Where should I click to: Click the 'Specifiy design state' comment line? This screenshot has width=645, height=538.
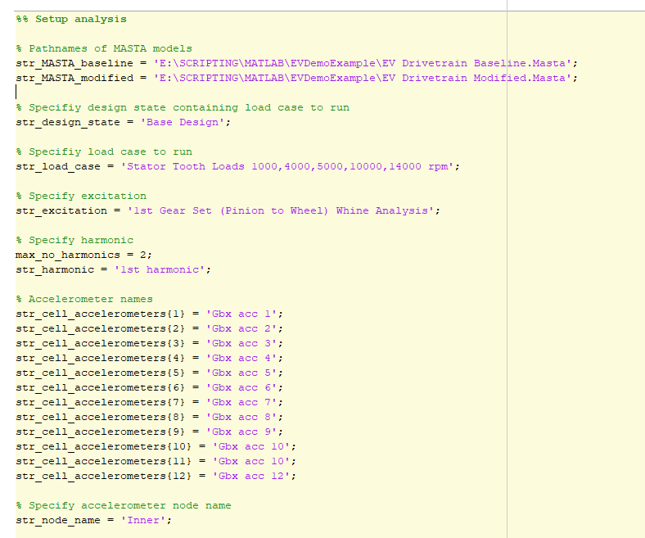(183, 108)
